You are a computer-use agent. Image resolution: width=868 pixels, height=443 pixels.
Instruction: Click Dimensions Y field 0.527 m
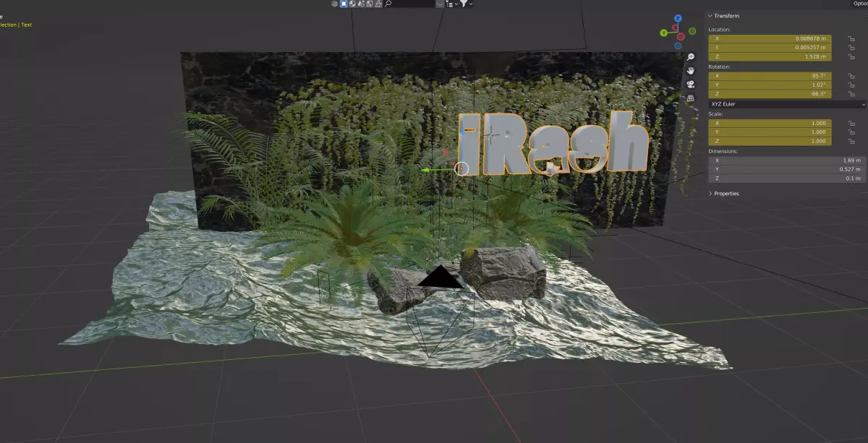point(786,169)
